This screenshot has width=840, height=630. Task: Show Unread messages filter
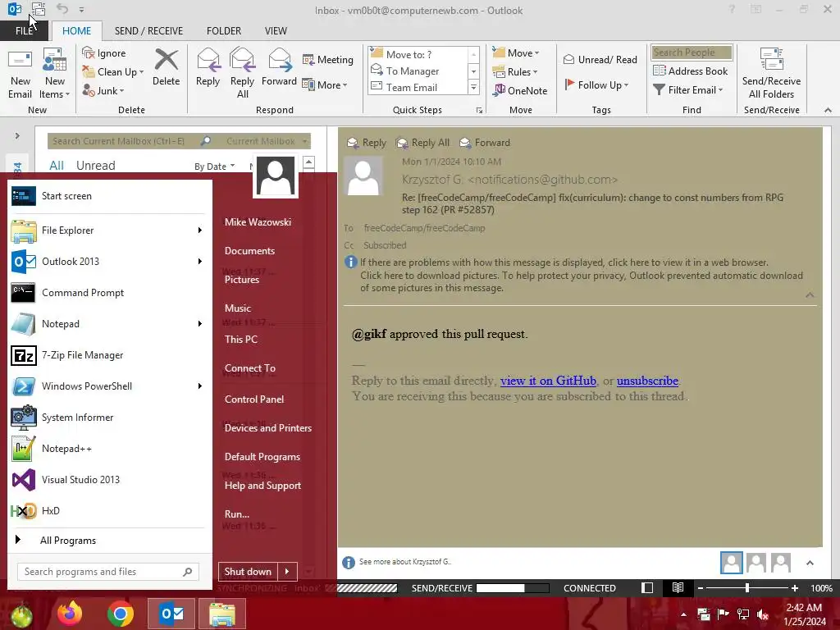95,166
